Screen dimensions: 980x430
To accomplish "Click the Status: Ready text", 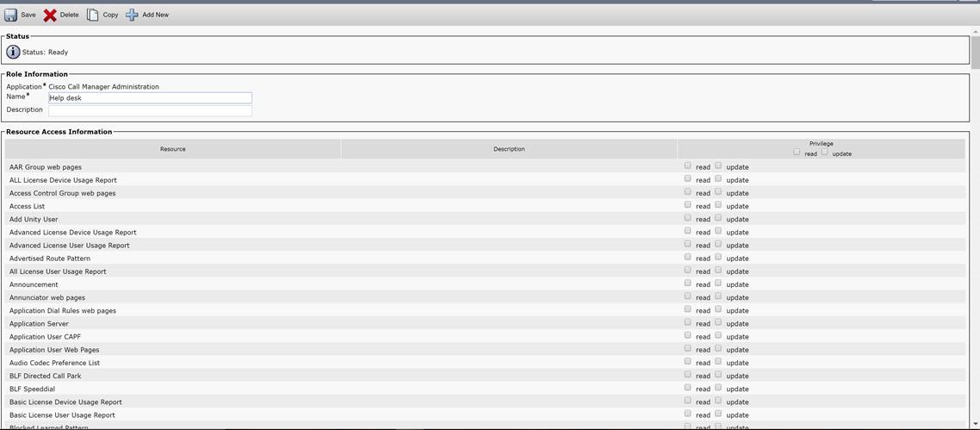I will [45, 53].
